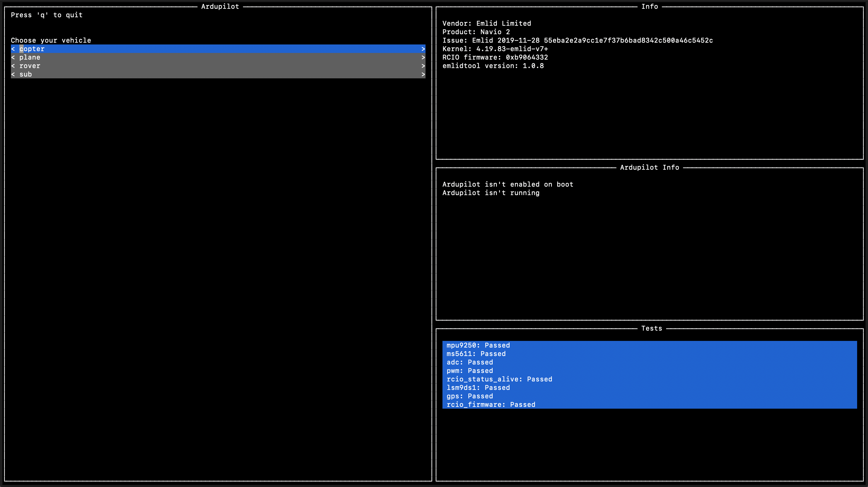This screenshot has width=868, height=487.
Task: Select the copter vehicle option
Action: [x=218, y=49]
